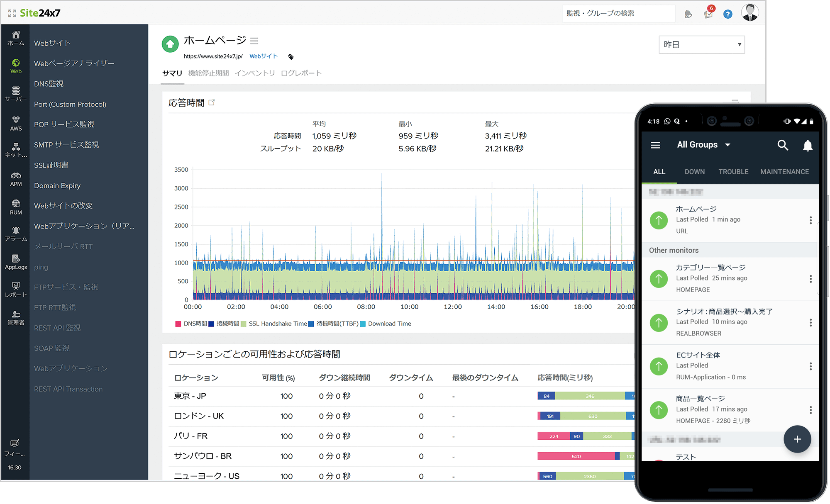This screenshot has height=504, width=830.
Task: Click the Webサイト link under the monitor title
Action: 263,56
